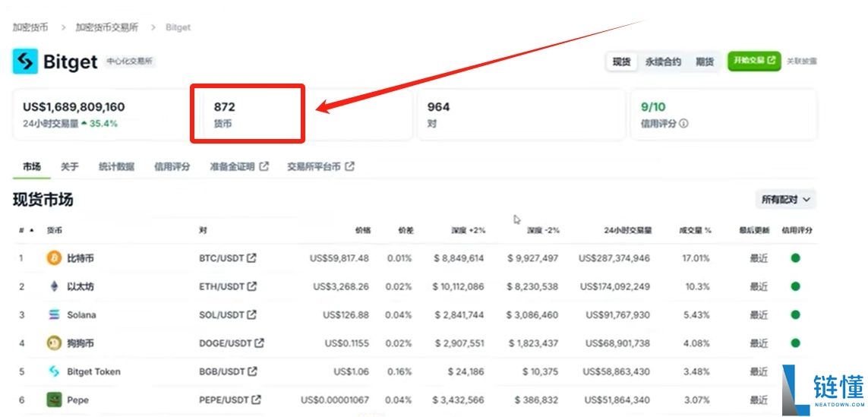The width and height of the screenshot is (868, 417).
Task: Click Pepe price US$0.00001067
Action: pos(335,400)
